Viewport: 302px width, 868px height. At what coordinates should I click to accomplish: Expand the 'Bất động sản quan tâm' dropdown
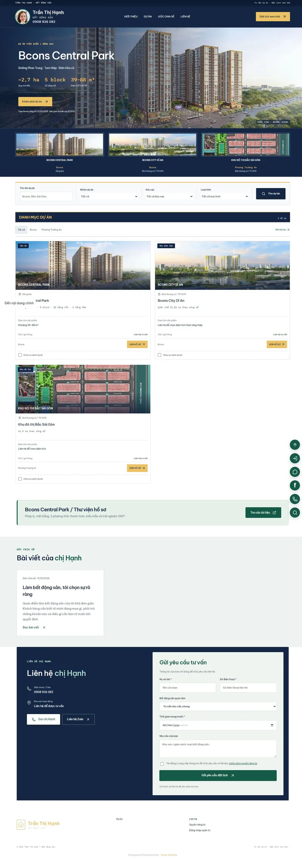(218, 706)
